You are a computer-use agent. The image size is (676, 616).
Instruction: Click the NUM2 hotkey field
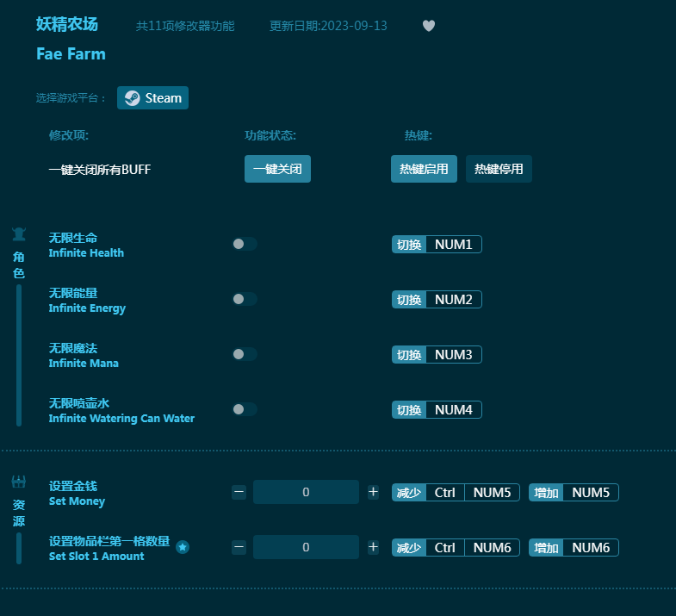454,299
